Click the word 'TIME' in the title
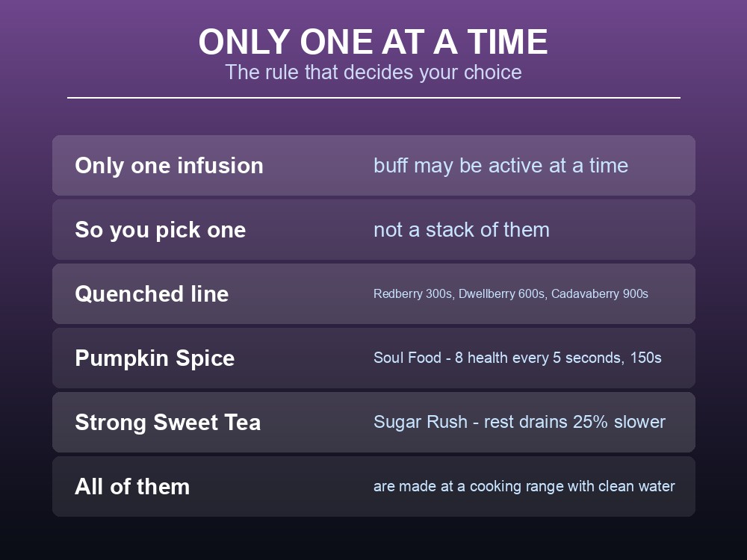 click(x=507, y=42)
